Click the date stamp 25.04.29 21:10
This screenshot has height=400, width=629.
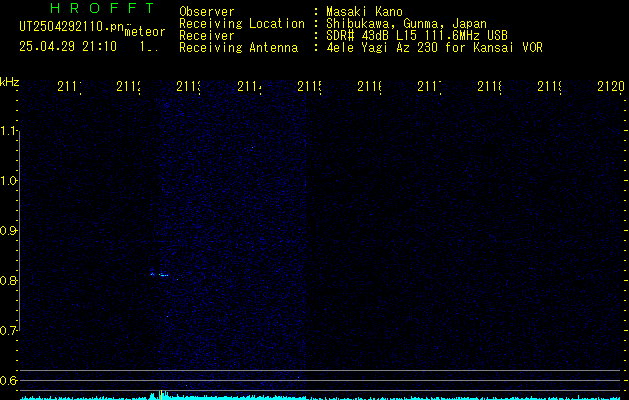coord(68,46)
